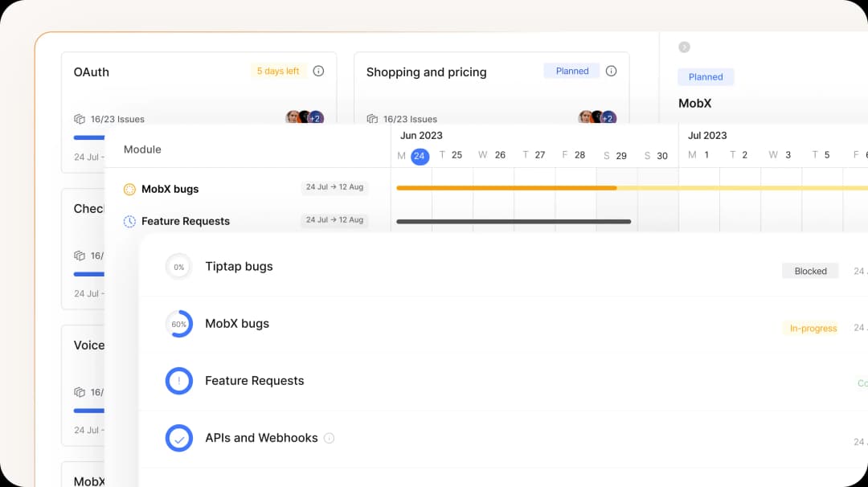The image size is (868, 487).
Task: Click the +2 avatar stack on the OAuth card
Action: coord(315,118)
